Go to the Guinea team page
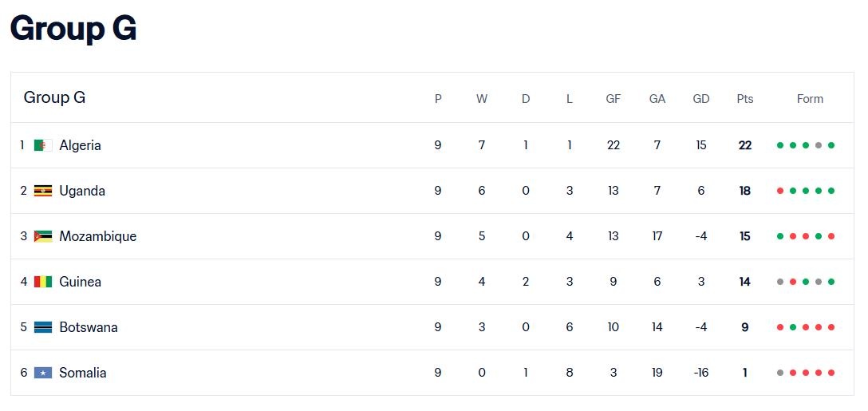 point(80,282)
